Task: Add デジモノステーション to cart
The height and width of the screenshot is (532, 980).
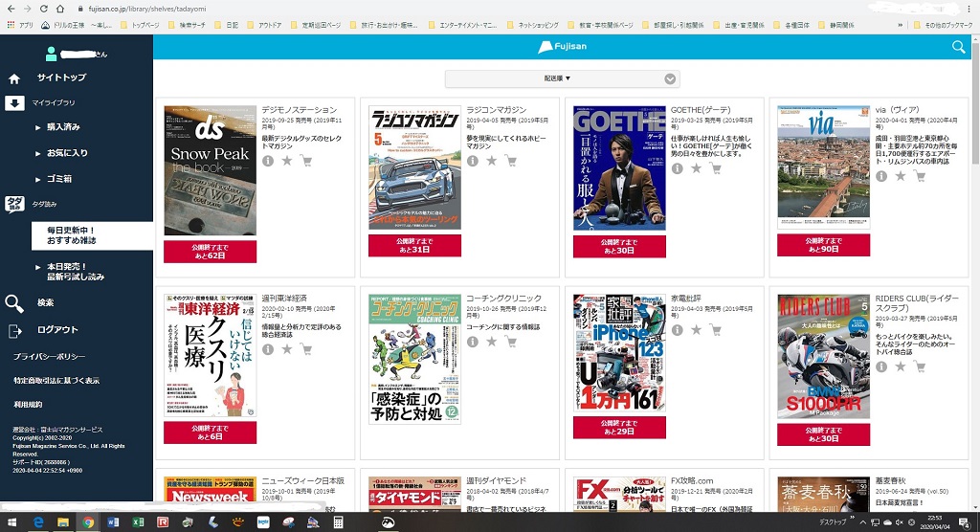Action: (x=306, y=162)
